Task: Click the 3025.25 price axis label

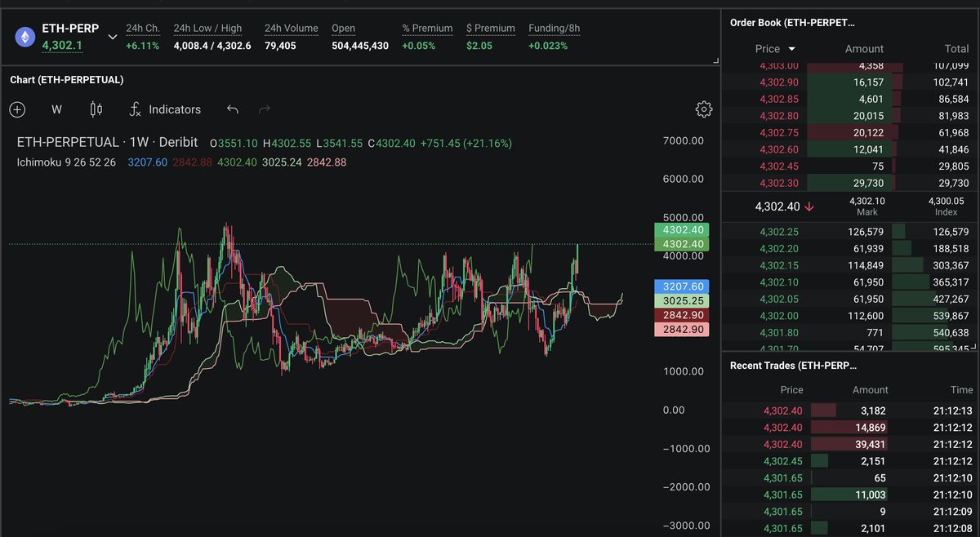Action: 682,301
